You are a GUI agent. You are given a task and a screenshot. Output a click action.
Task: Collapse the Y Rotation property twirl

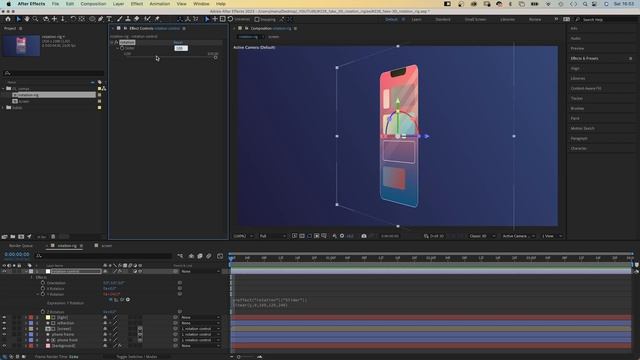(38, 294)
